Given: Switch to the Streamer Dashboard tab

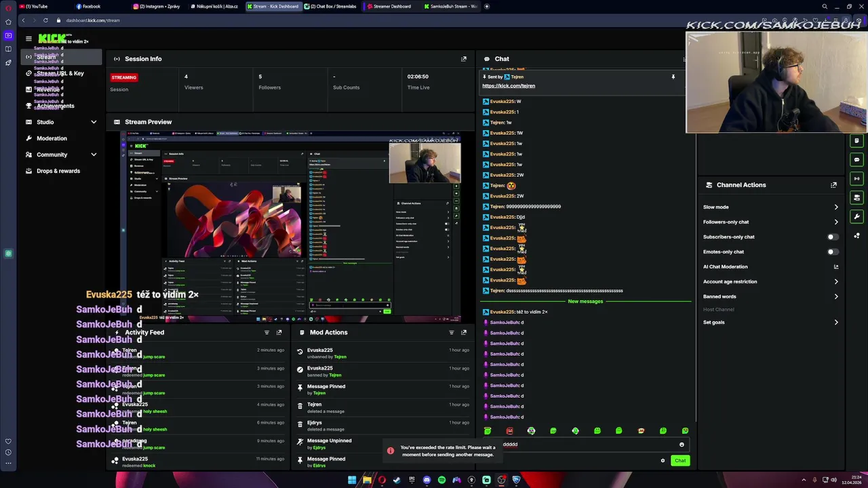Looking at the screenshot, I should (x=389, y=6).
